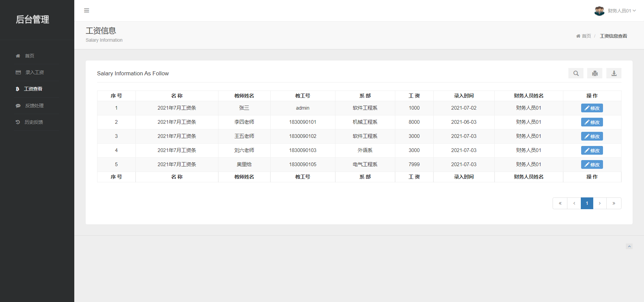The width and height of the screenshot is (644, 302).
Task: Click the 修改 button for 奥里给
Action: [x=592, y=164]
